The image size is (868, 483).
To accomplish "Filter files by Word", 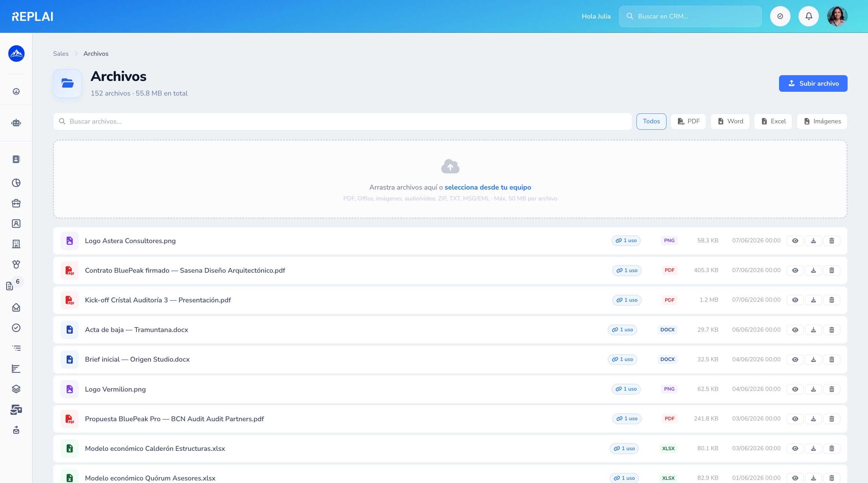I will click(730, 121).
